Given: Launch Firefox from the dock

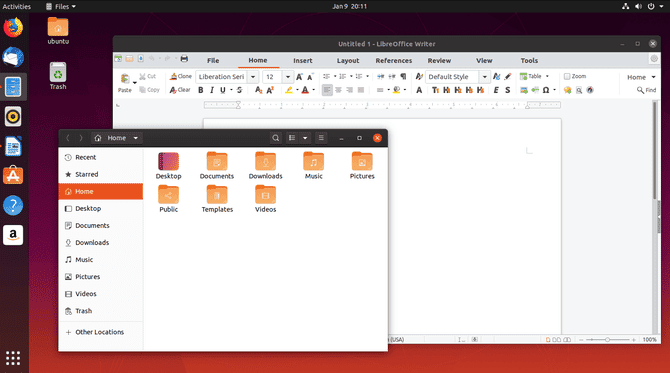Looking at the screenshot, I should coord(13,28).
